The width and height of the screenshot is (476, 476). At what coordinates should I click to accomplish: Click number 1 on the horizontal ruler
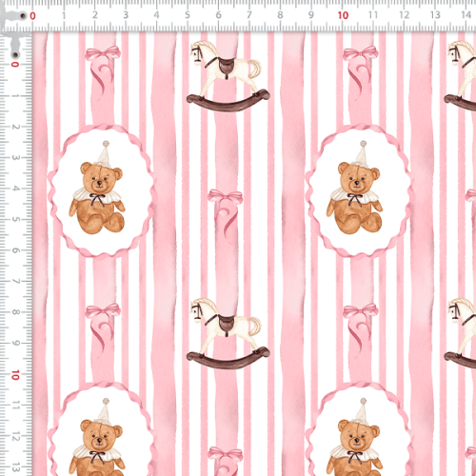64,15
